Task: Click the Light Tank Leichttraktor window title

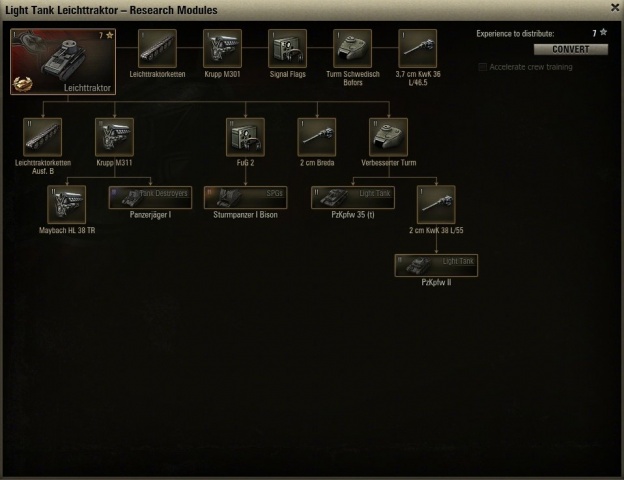Action: [x=111, y=10]
